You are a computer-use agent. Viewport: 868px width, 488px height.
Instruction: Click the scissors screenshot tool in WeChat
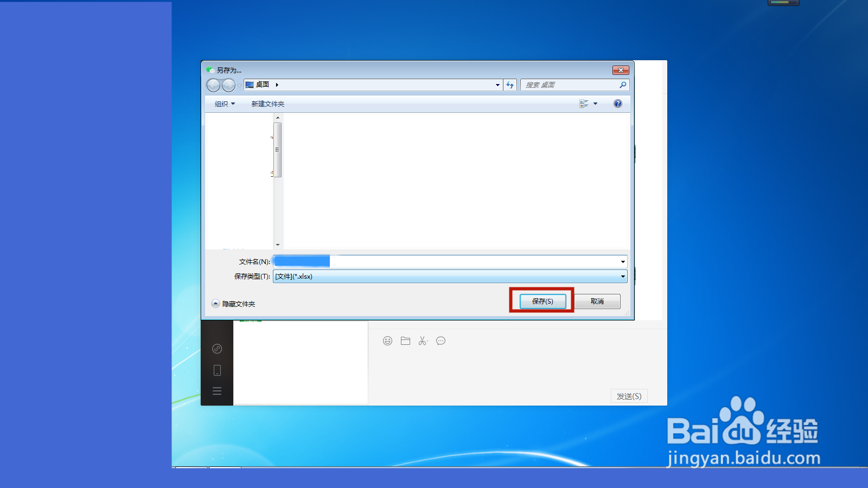pyautogui.click(x=423, y=341)
